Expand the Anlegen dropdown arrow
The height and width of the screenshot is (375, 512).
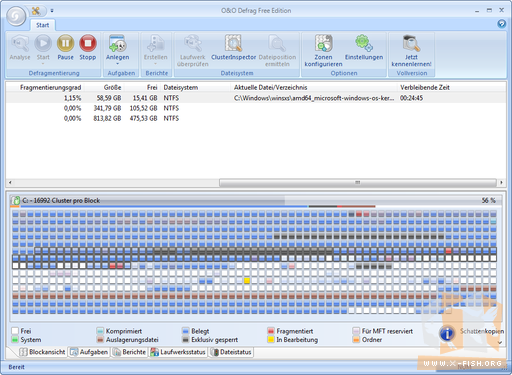(117, 63)
